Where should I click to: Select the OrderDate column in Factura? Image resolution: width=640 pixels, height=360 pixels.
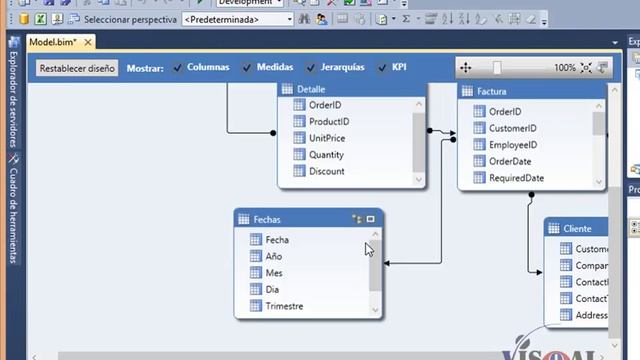coord(510,161)
